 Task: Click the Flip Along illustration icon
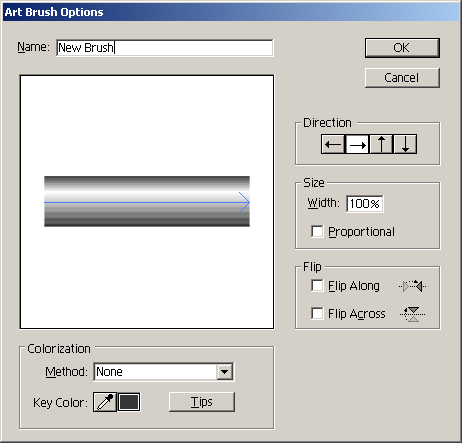[413, 286]
